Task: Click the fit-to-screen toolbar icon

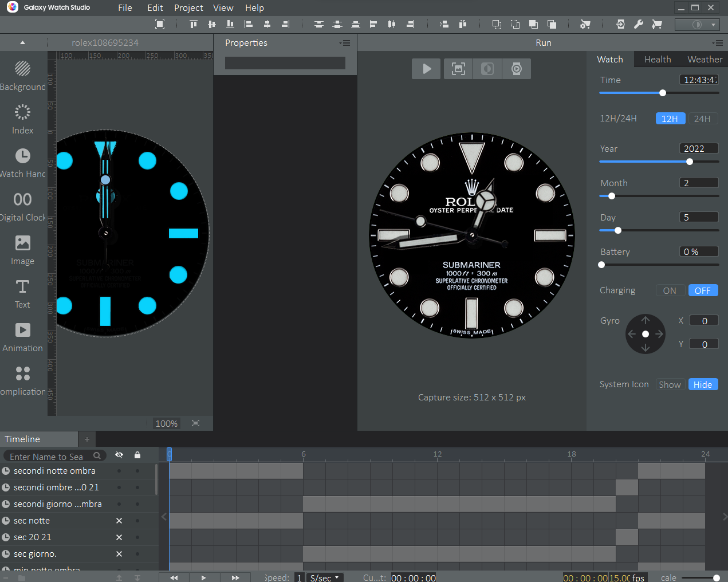Action: pyautogui.click(x=160, y=24)
